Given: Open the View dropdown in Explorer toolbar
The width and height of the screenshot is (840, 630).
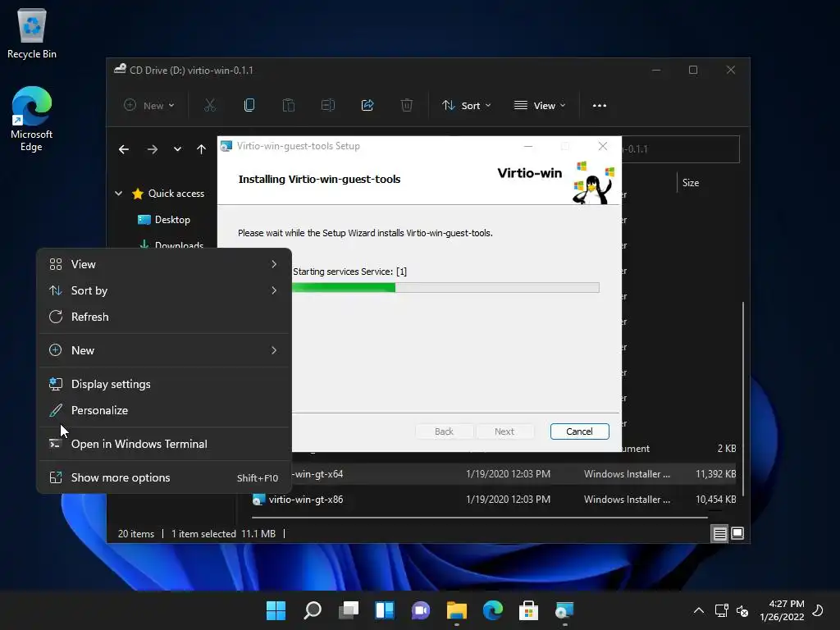Looking at the screenshot, I should tap(540, 106).
